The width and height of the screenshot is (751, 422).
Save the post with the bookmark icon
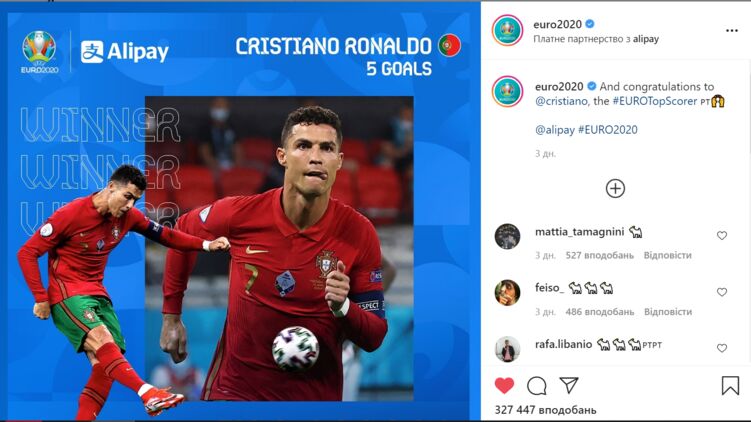[730, 385]
